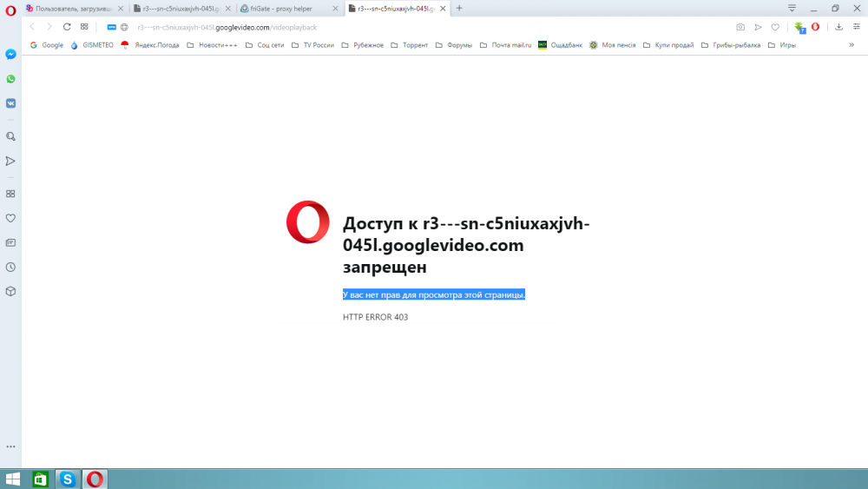Open Торрент bookmarks folder
The image size is (868, 489).
410,45
